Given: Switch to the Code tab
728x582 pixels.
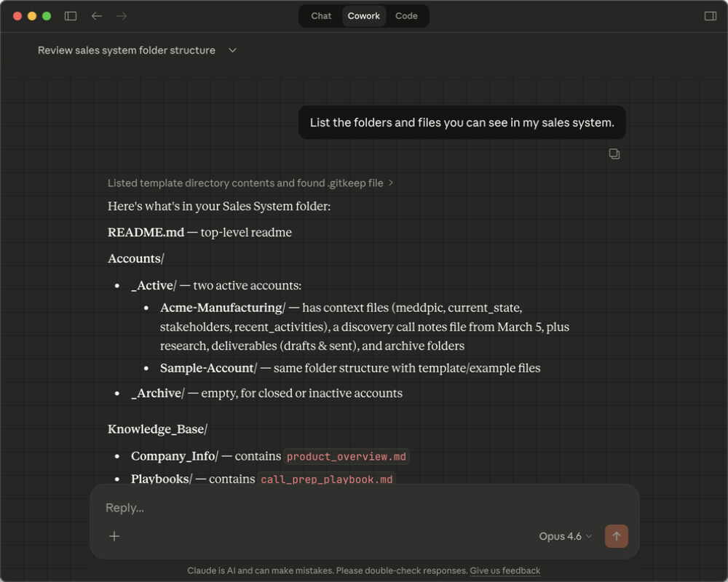Looking at the screenshot, I should (x=406, y=16).
